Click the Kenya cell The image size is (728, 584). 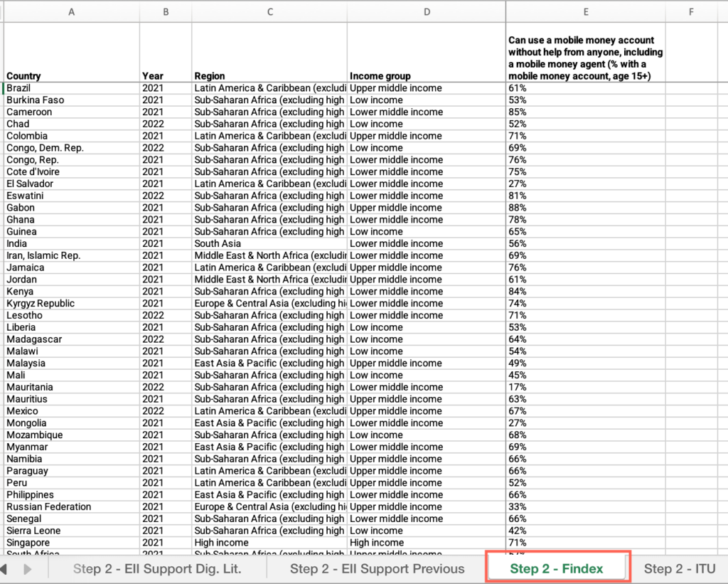tap(72, 292)
